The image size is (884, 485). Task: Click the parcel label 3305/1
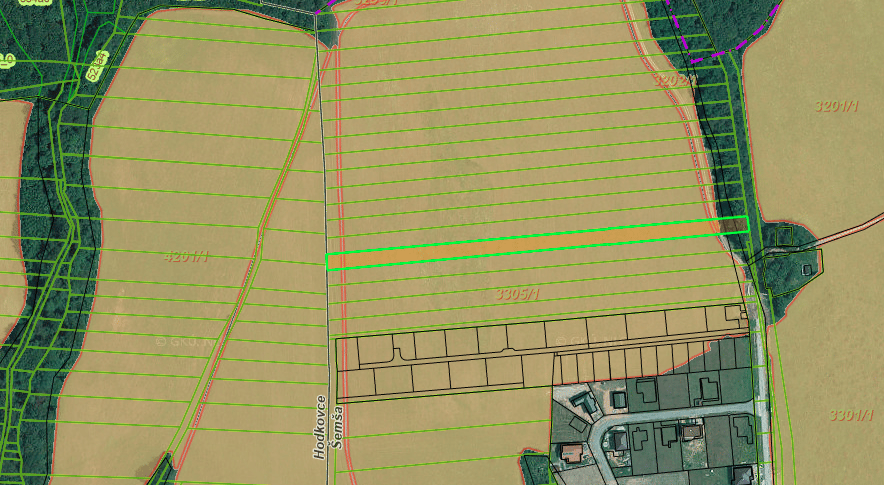pyautogui.click(x=518, y=294)
